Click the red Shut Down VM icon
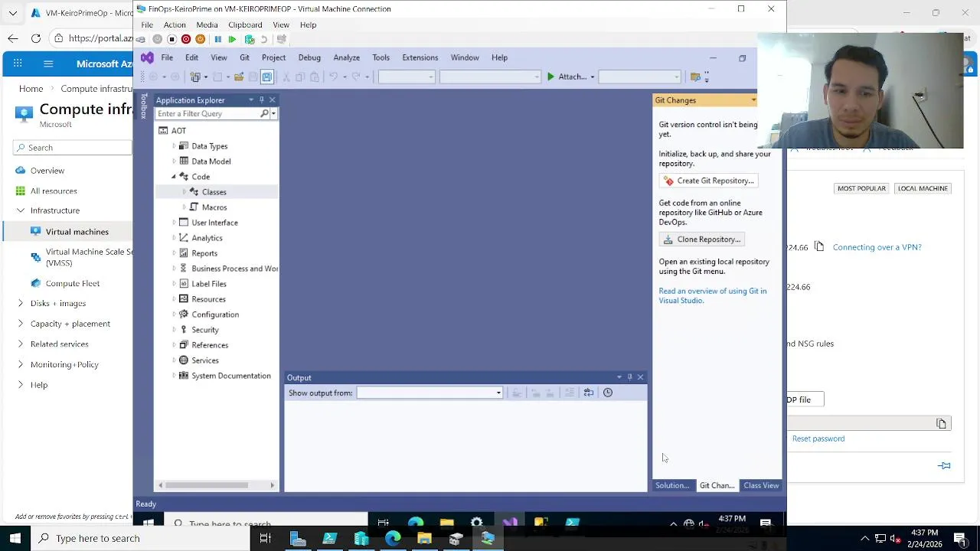 [x=186, y=39]
